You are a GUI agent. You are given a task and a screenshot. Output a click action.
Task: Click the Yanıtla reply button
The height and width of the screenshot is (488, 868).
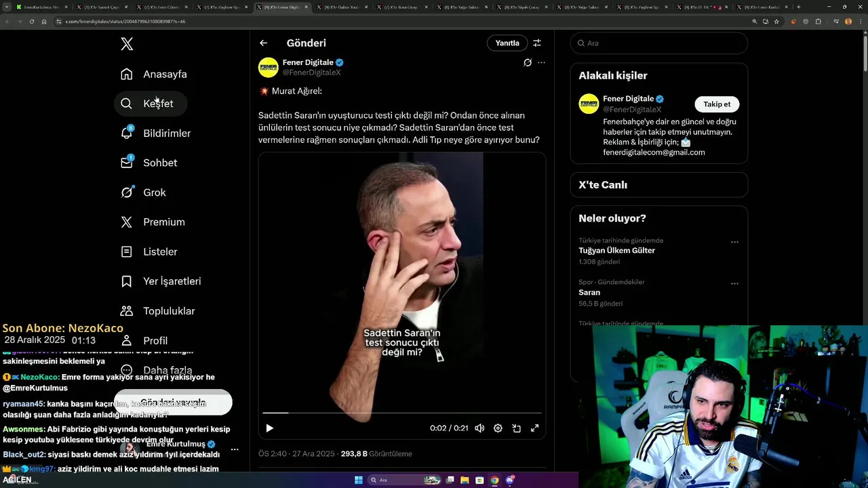coord(507,43)
